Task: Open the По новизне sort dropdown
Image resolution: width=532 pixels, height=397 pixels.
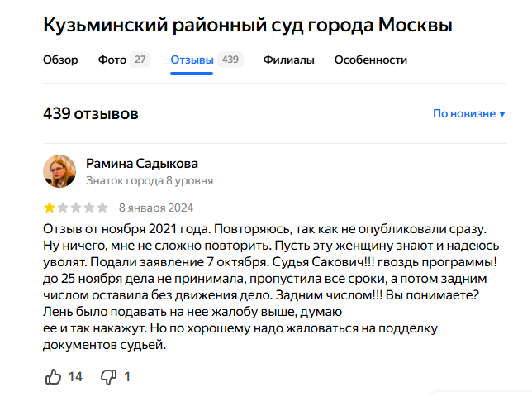Action: click(463, 113)
